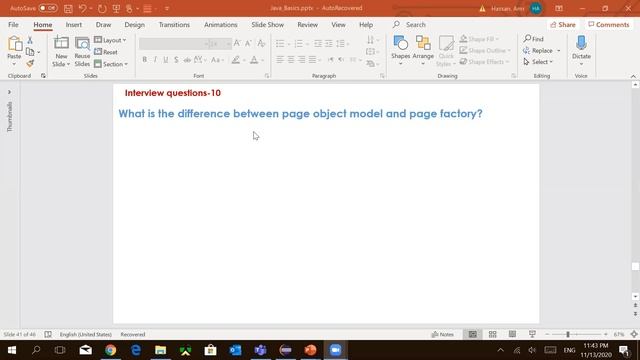640x360 pixels.
Task: Open line spacing dropdown
Action: [x=342, y=43]
